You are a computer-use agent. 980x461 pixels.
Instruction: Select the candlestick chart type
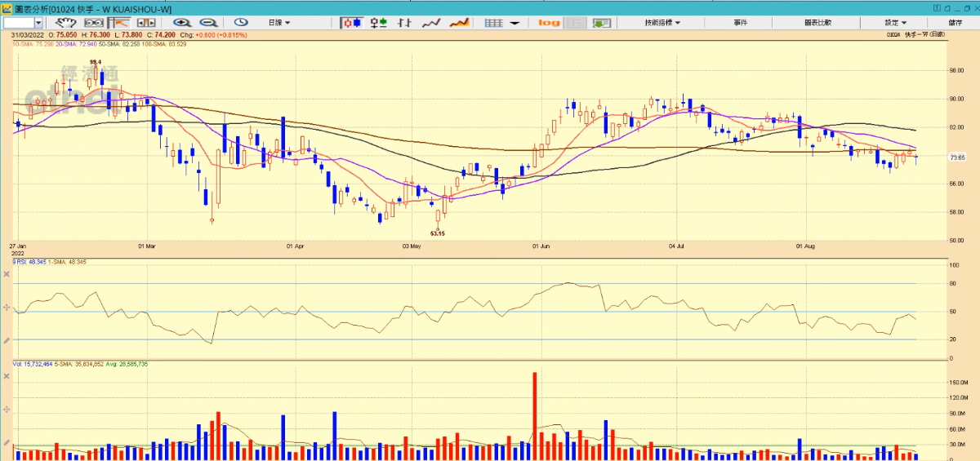(x=351, y=22)
